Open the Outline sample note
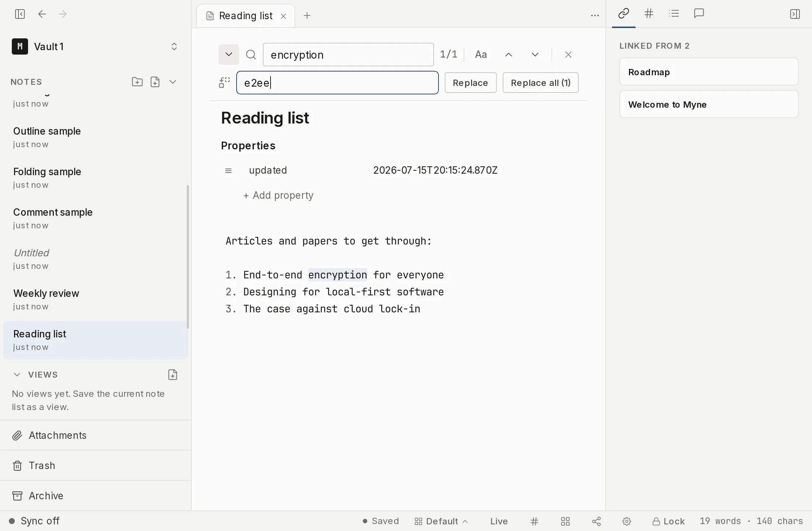The image size is (812, 531). click(x=95, y=138)
